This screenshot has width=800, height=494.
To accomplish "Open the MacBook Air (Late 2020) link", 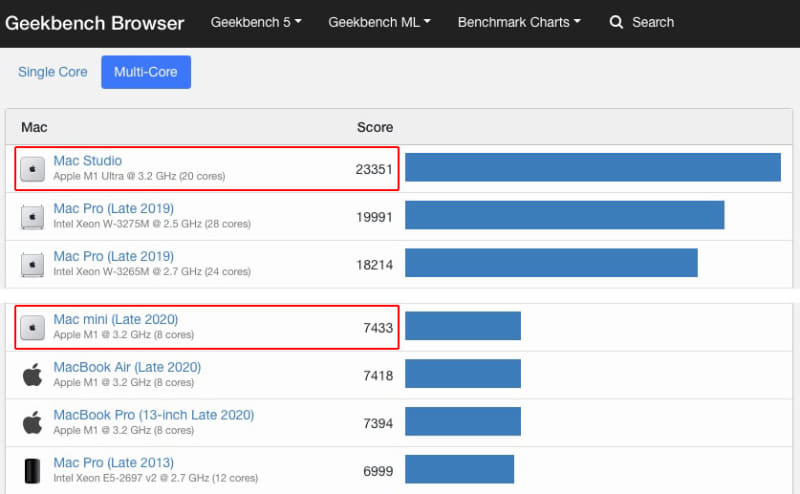I will 127,367.
